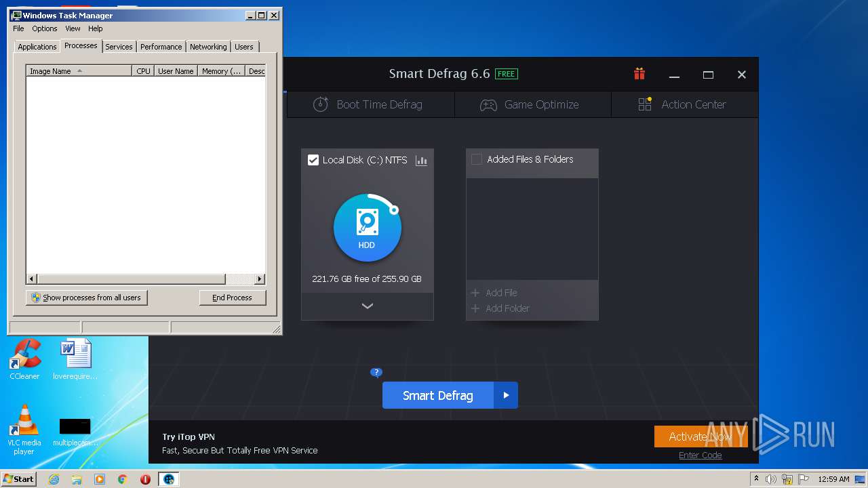This screenshot has height=488, width=868.
Task: Switch to the Performance tab in Task Manager
Action: click(161, 47)
